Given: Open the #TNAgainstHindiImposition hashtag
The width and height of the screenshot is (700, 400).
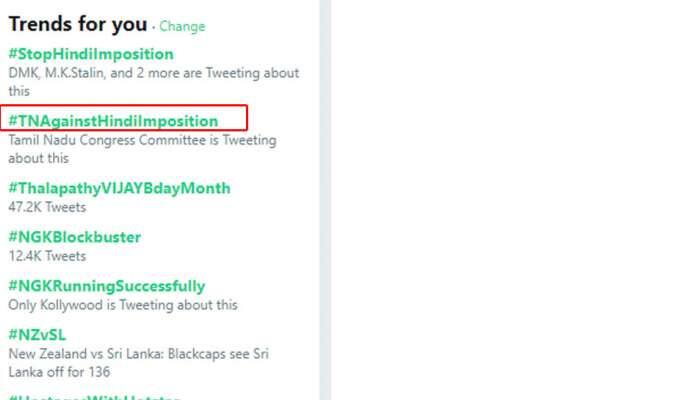Looking at the screenshot, I should [113, 121].
